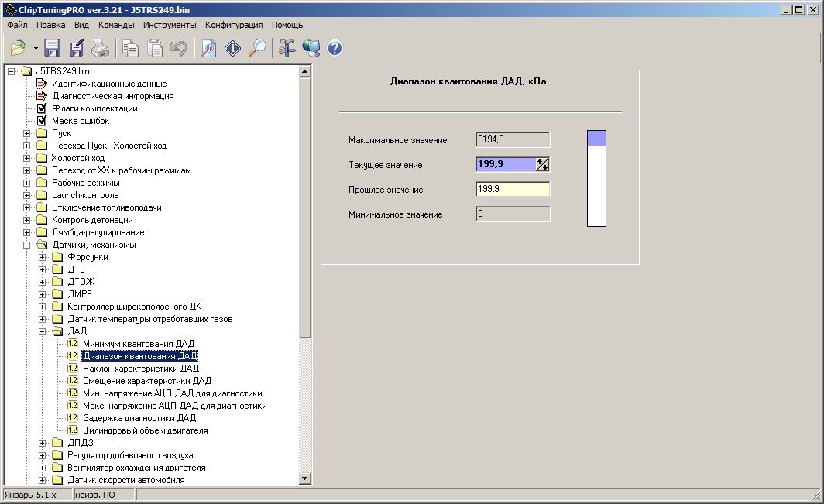Click the blue question mark help icon
The width and height of the screenshot is (824, 504).
(x=335, y=49)
